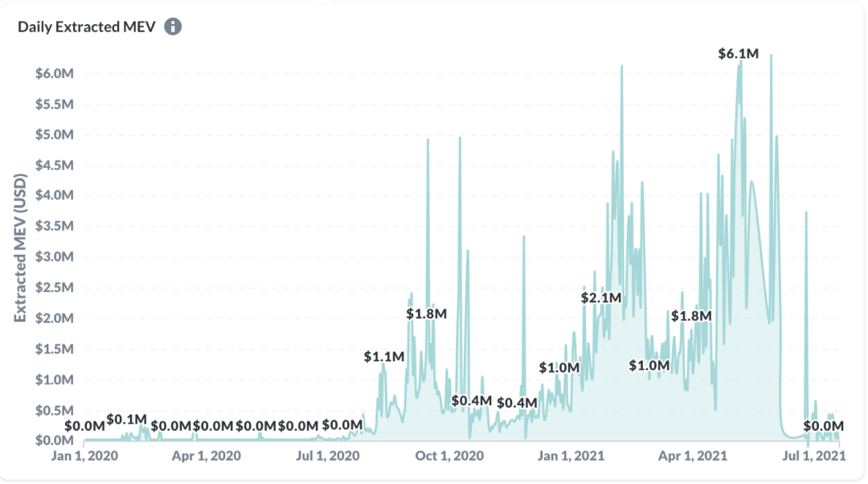The height and width of the screenshot is (484, 868).
Task: Click the Extracted MEV (USD) axis title
Action: [x=20, y=248]
